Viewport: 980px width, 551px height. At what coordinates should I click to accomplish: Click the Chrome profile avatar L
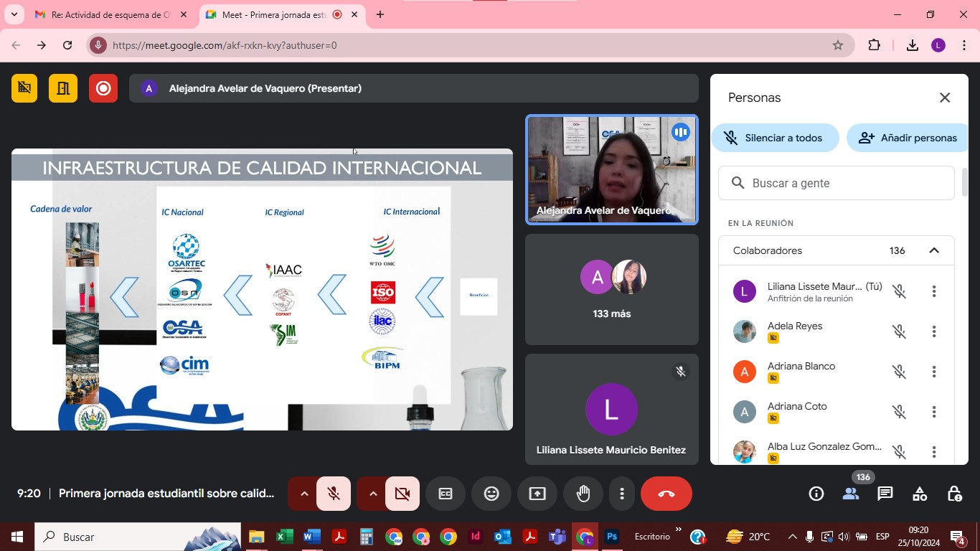click(x=938, y=45)
